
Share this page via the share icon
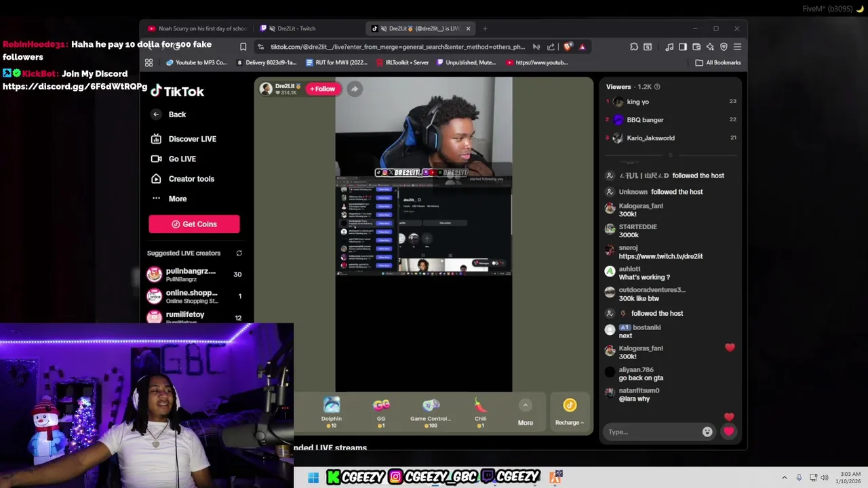[x=551, y=47]
